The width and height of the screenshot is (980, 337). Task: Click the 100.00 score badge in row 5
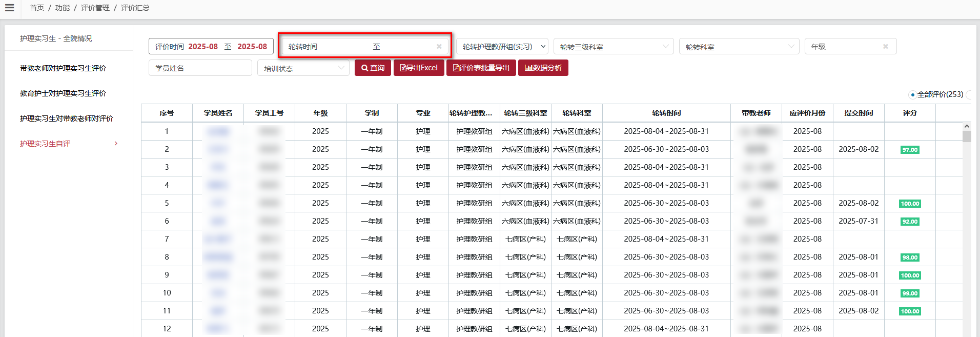tap(910, 204)
